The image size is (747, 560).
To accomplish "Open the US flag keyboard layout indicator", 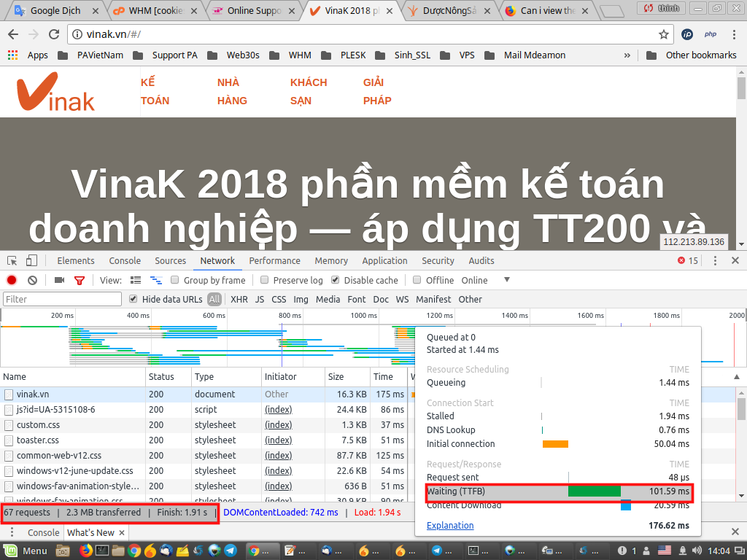I will click(x=665, y=551).
